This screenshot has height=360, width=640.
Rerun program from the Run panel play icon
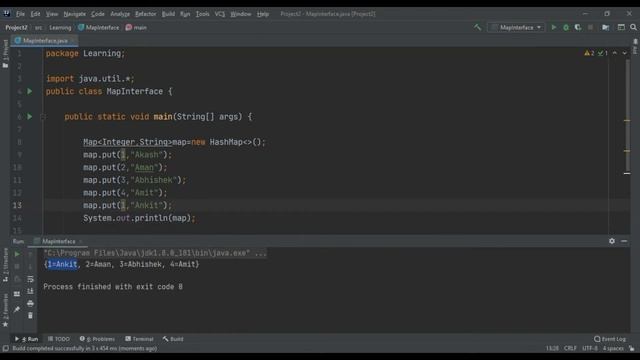tap(17, 254)
